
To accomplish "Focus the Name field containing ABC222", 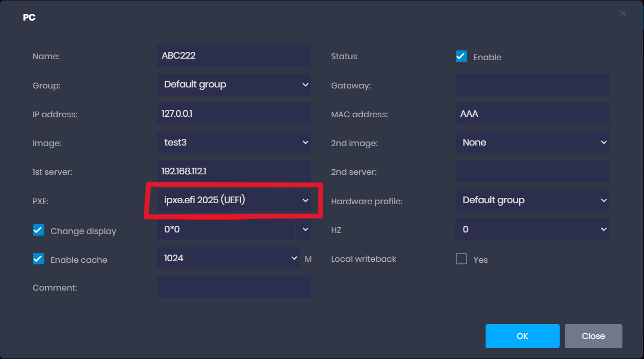I will click(234, 56).
